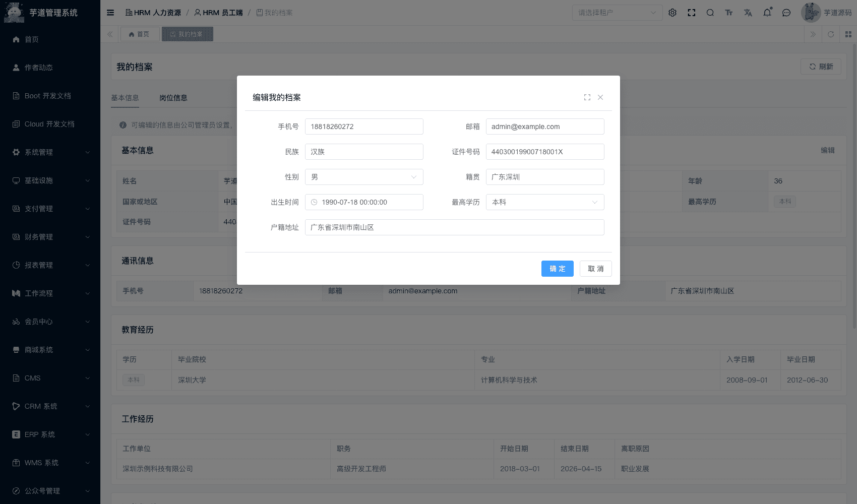The image size is (857, 504).
Task: Open the 最高学历 dropdown showing 本科
Action: [x=545, y=202]
